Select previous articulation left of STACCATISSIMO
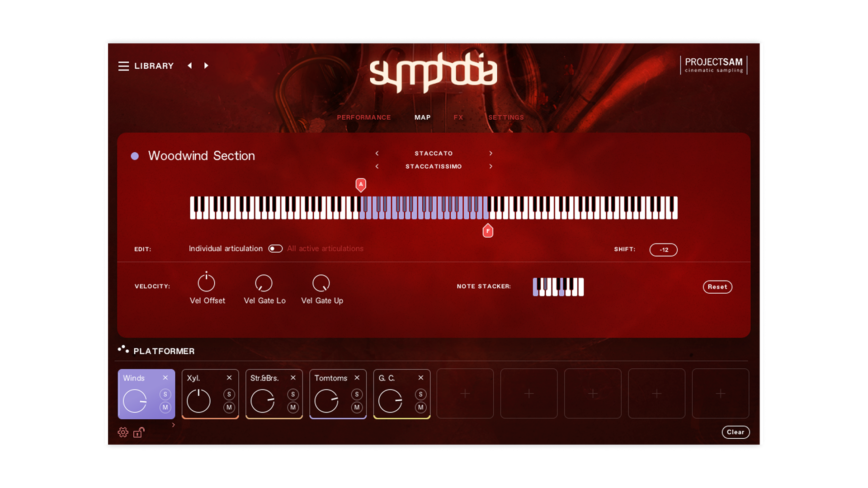 (x=377, y=167)
